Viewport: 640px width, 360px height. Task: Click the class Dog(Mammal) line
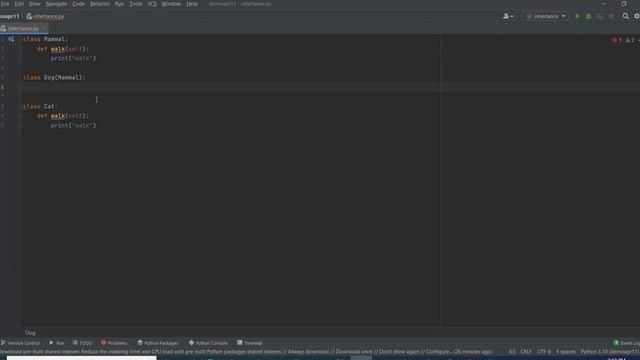click(x=54, y=78)
